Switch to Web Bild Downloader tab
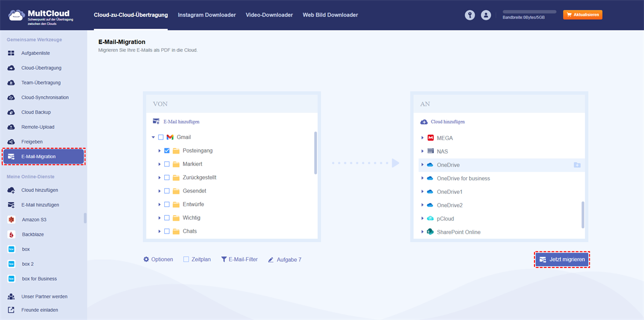This screenshot has height=320, width=644. point(330,15)
